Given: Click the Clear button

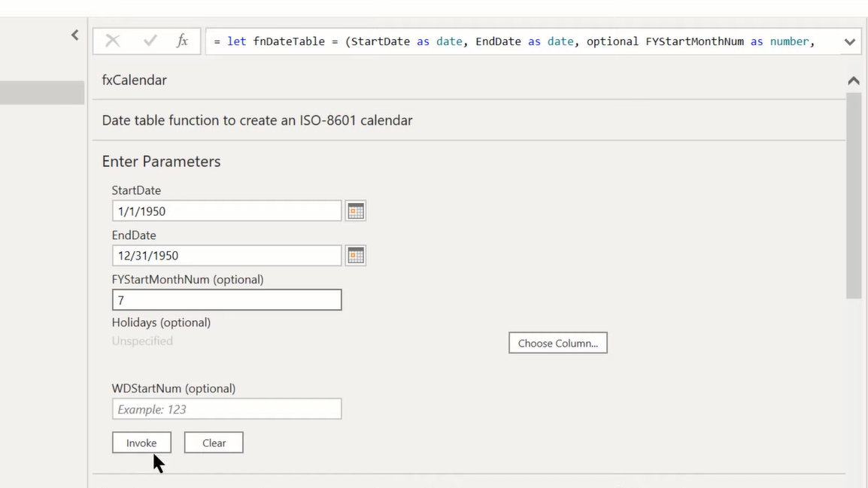Looking at the screenshot, I should (214, 443).
